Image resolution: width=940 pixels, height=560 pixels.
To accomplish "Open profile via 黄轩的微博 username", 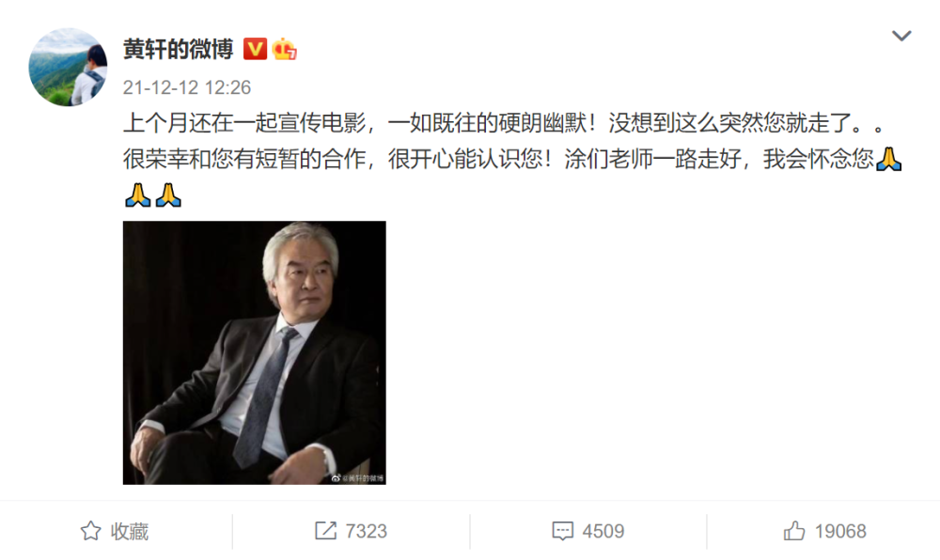I will (178, 49).
